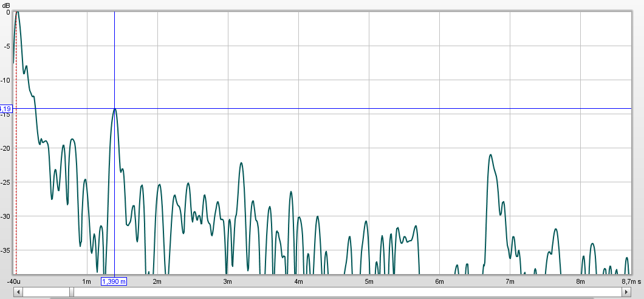Click the 7m label on time axis

click(x=510, y=281)
